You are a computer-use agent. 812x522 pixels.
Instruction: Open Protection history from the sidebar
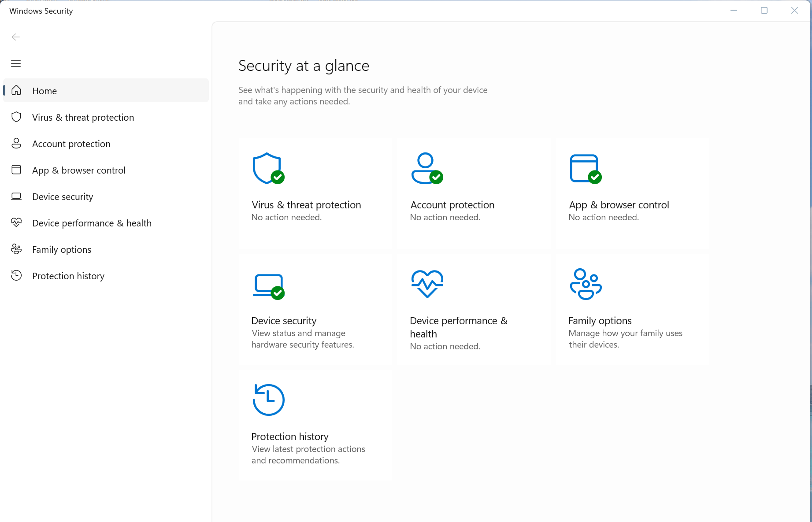[68, 276]
